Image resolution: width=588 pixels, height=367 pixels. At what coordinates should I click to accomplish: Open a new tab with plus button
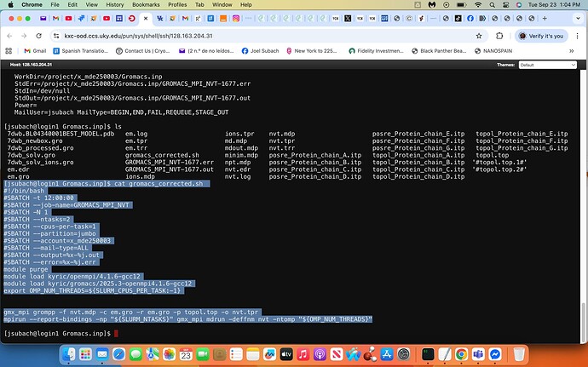[545, 19]
